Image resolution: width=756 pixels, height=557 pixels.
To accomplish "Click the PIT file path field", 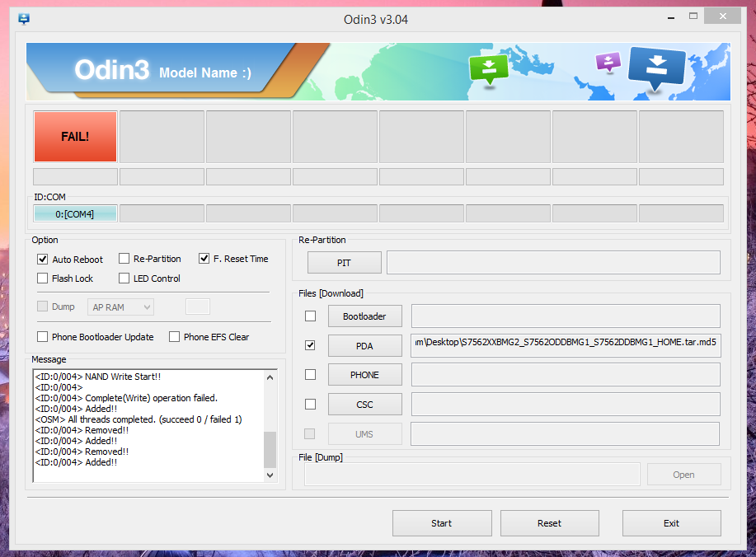I will (553, 263).
